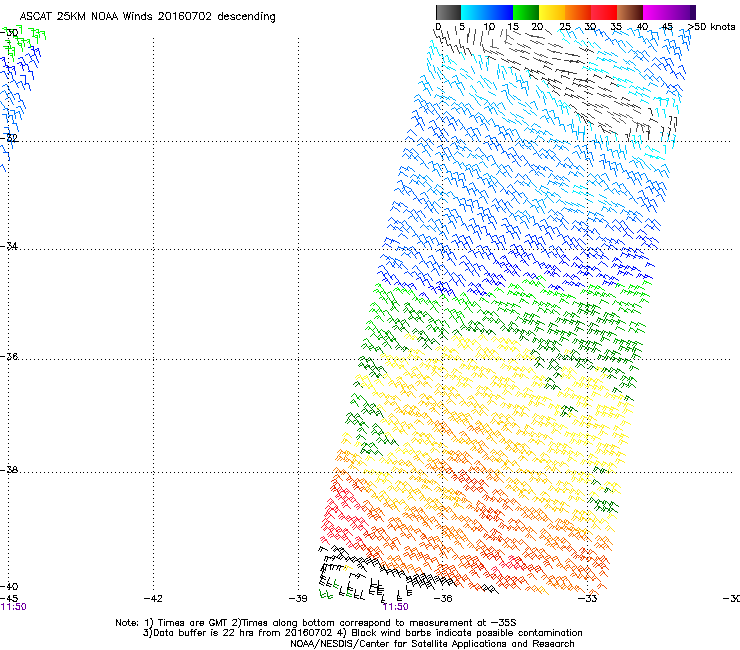Click the '-38' latitude axis label
Screen dimensions: 740x650
point(9,470)
